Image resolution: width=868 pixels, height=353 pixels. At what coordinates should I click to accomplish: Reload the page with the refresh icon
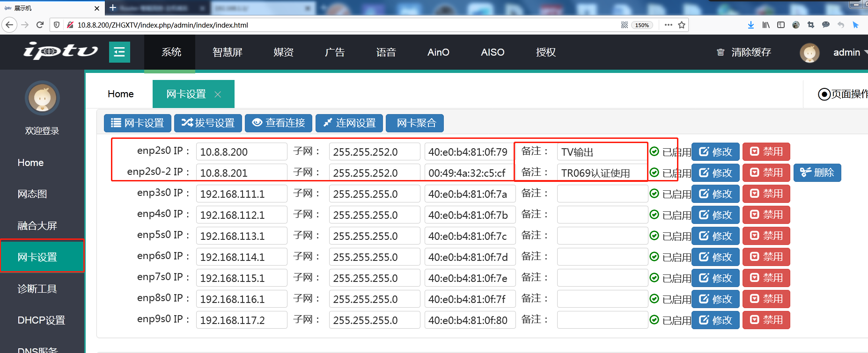click(x=40, y=25)
